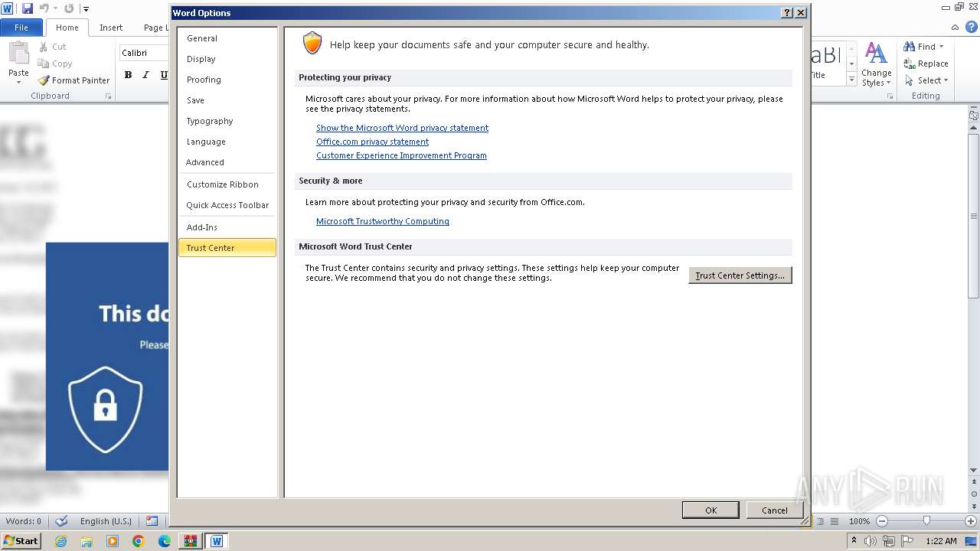Click Cut in Clipboard group
This screenshot has height=551, width=980.
tap(53, 47)
